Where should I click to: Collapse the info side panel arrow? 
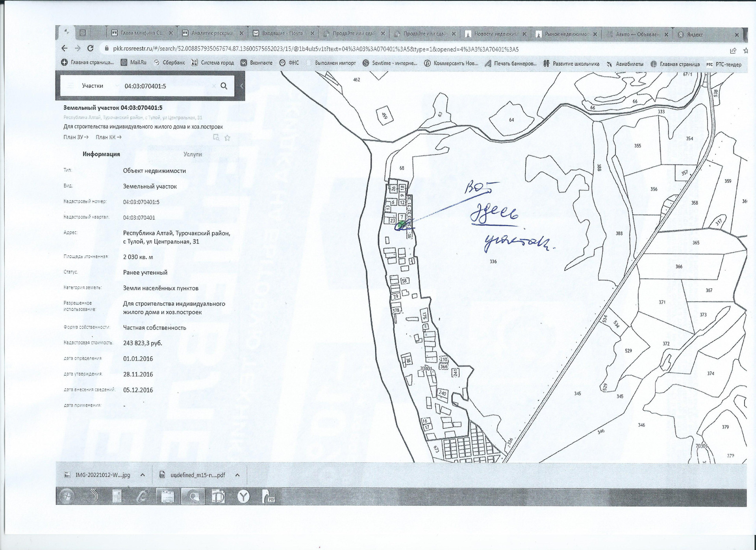click(x=242, y=86)
